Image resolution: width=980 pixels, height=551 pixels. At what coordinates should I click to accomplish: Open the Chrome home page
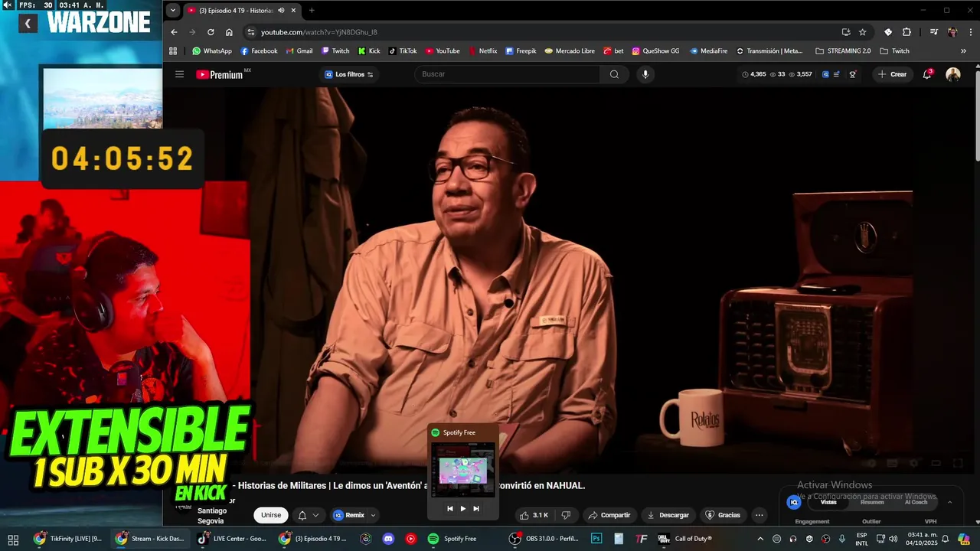click(229, 32)
